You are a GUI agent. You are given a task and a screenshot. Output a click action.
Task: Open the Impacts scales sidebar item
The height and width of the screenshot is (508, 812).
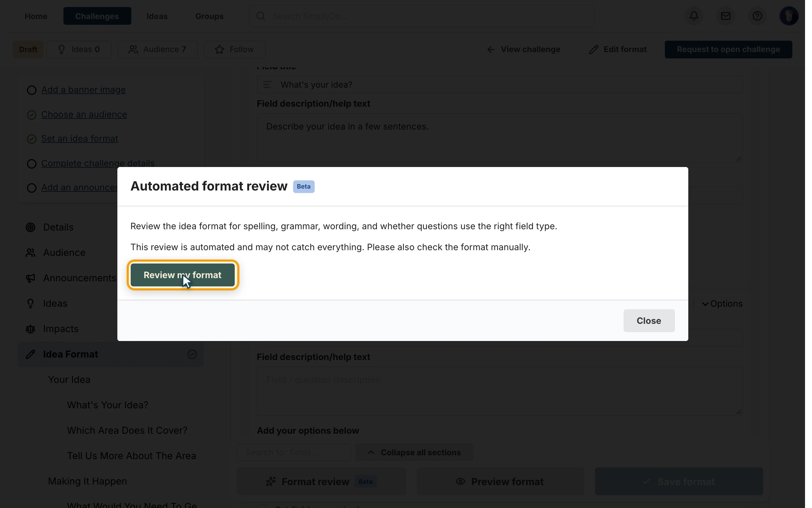click(60, 329)
